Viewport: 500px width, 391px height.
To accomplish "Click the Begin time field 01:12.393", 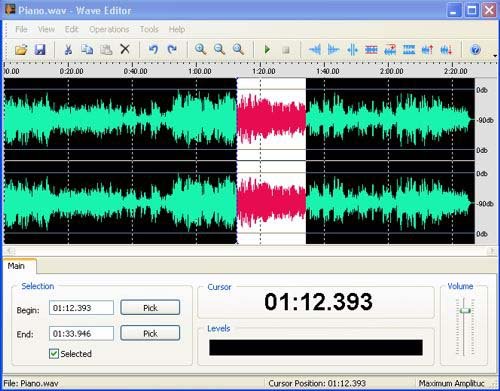I will (81, 308).
